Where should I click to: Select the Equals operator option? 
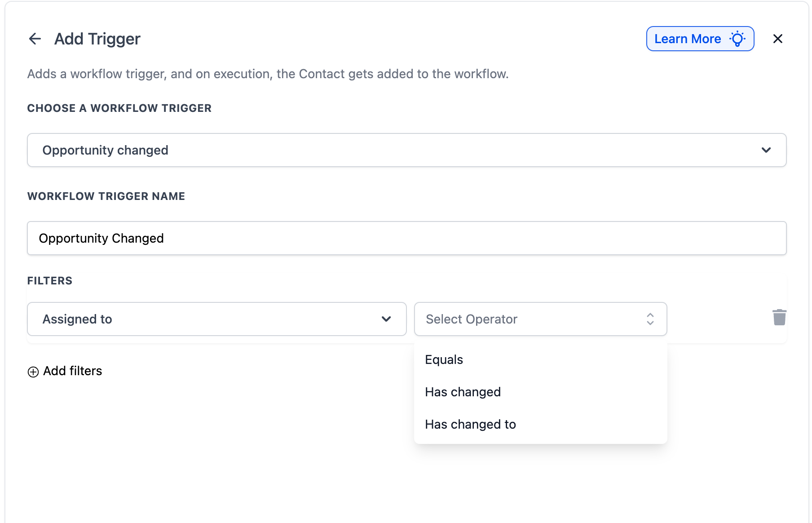point(444,360)
